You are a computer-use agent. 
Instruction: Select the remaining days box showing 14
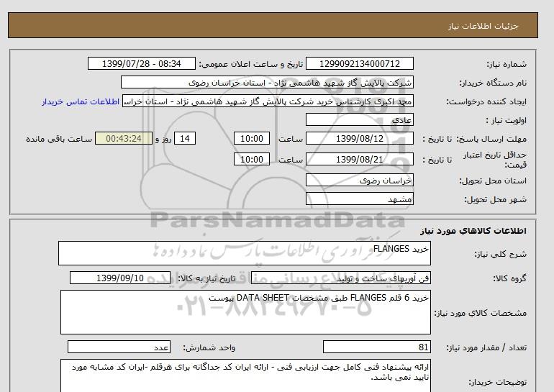pyautogui.click(x=185, y=138)
